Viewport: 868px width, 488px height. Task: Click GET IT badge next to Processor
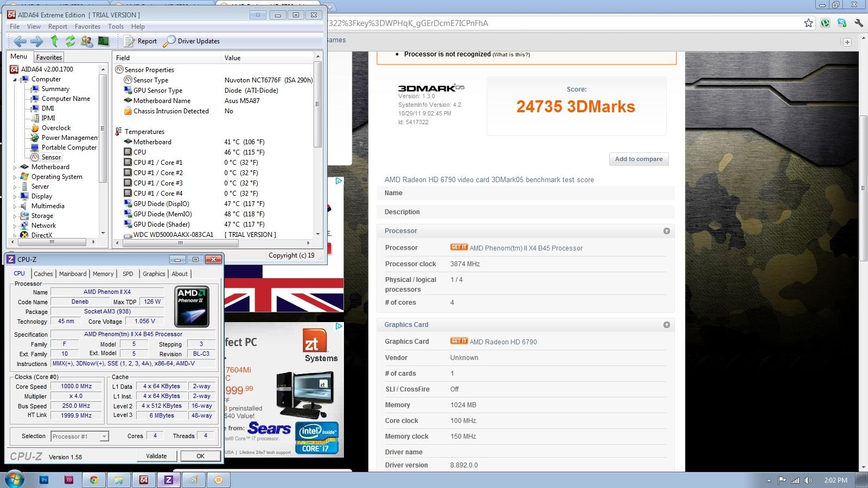[x=459, y=247]
